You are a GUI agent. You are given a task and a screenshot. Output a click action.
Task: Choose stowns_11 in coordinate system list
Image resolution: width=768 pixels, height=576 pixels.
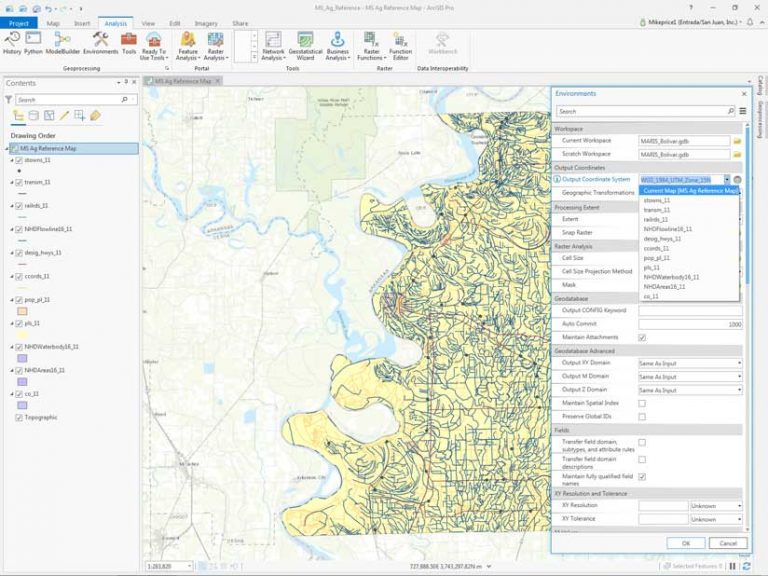pos(689,200)
